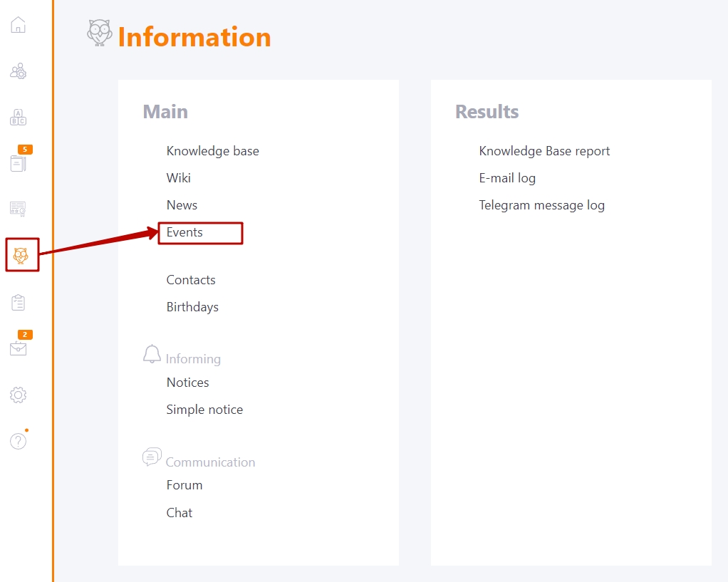
Task: Open the Home icon in the sidebar
Action: pyautogui.click(x=18, y=25)
